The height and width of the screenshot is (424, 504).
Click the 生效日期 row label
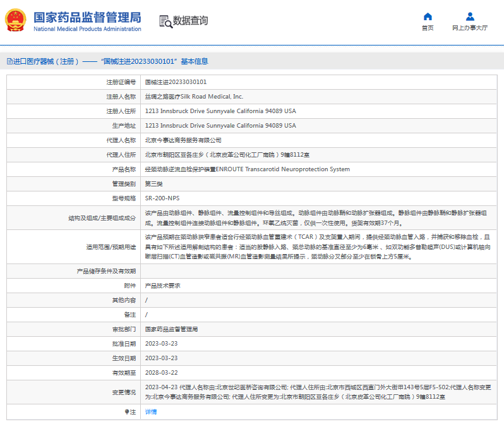pyautogui.click(x=124, y=358)
